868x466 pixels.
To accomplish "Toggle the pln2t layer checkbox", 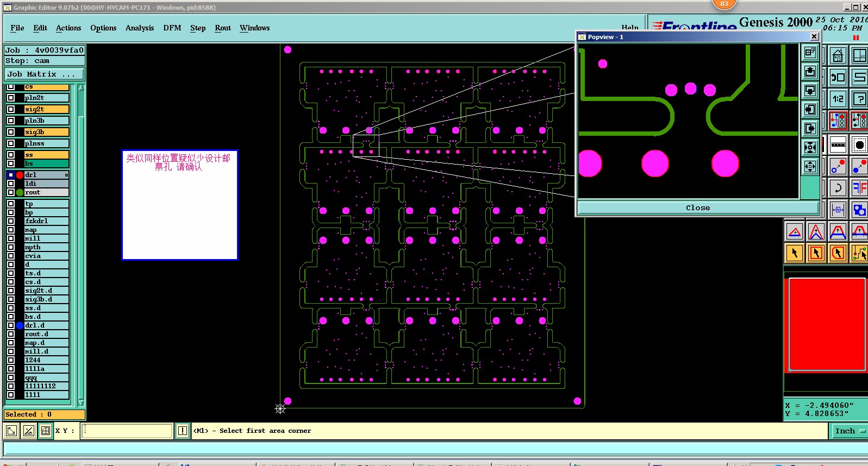I will point(11,98).
